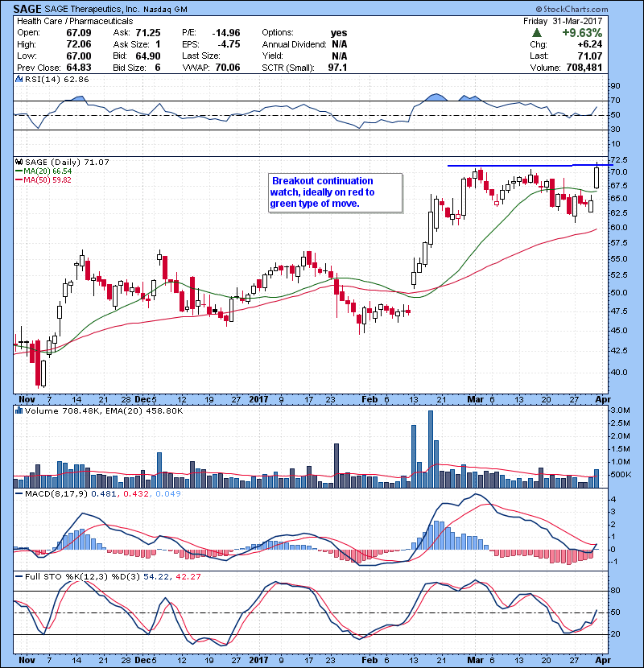Click the candlestick icon before SAGE (Daily)
Image resolution: width=644 pixels, height=668 pixels.
tap(19, 163)
